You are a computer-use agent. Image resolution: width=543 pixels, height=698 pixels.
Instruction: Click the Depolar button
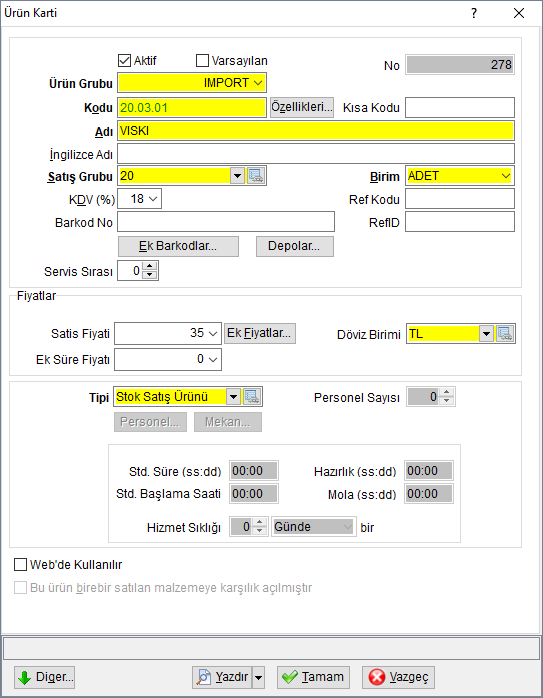[295, 246]
